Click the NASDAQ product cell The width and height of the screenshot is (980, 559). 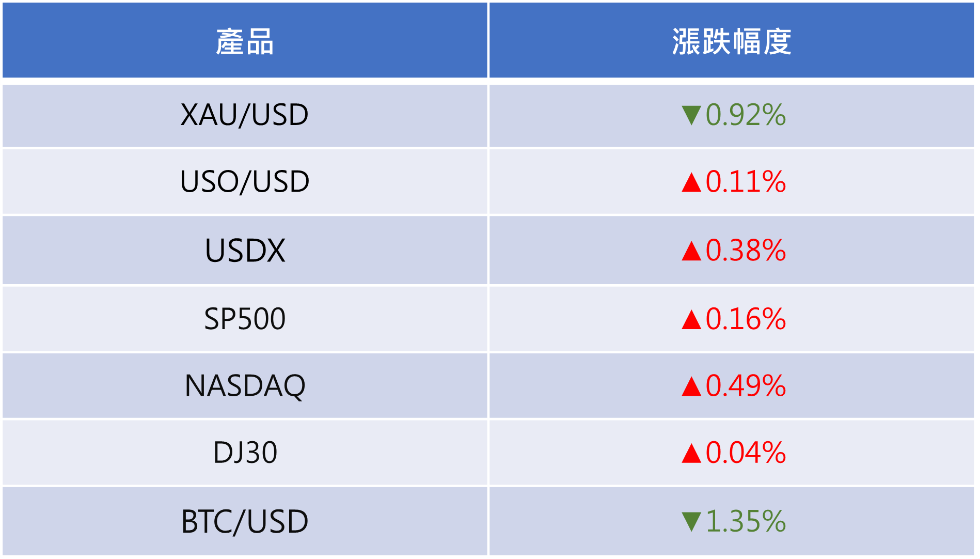click(x=245, y=386)
